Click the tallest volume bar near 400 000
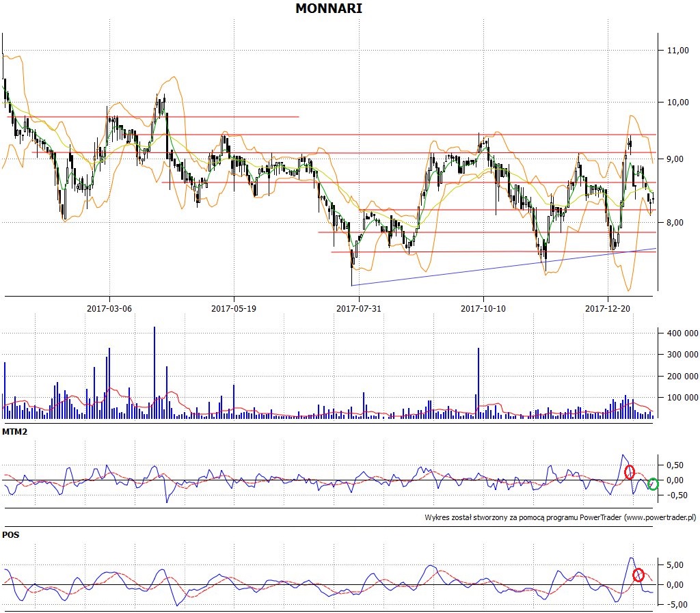This screenshot has width=700, height=613. pos(154,372)
